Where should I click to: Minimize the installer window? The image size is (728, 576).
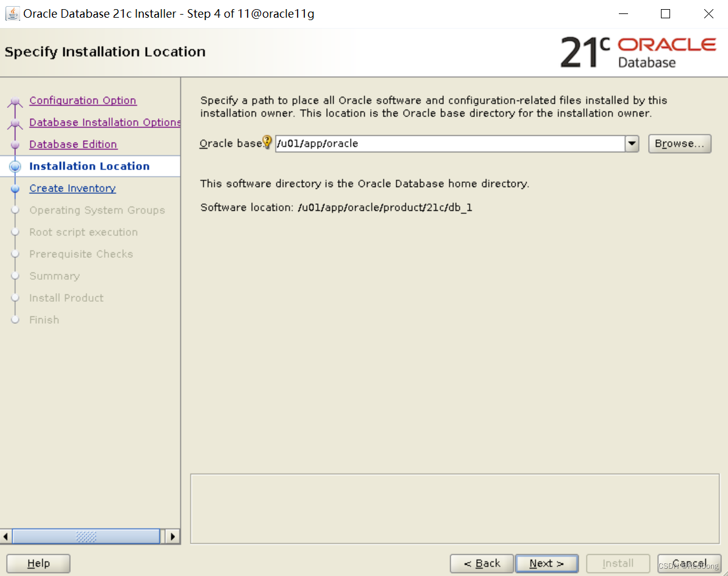pos(624,14)
